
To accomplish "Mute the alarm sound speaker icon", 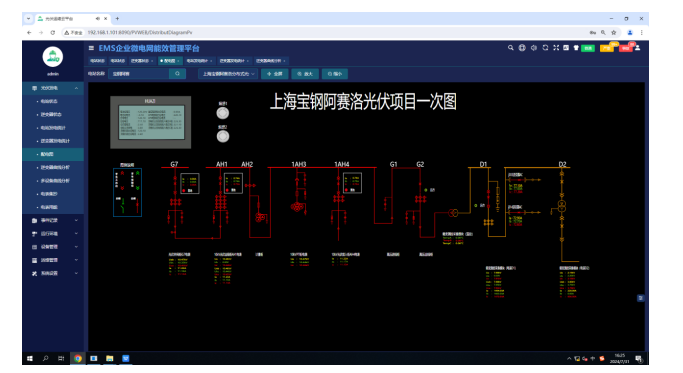I will click(534, 48).
